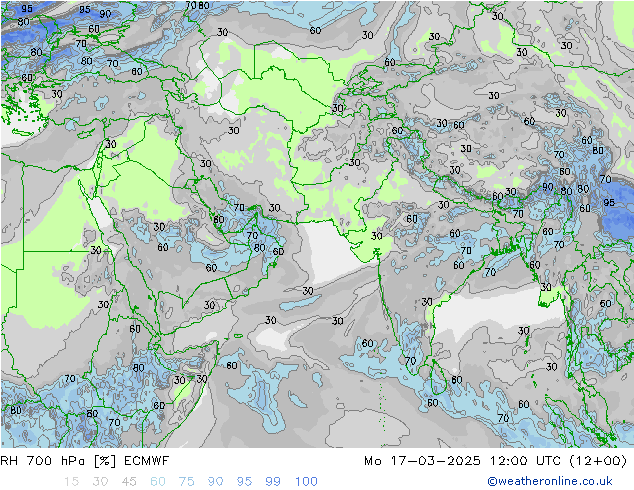
Task: Click the weatheronline.co.uk copyright link
Action: point(549,481)
